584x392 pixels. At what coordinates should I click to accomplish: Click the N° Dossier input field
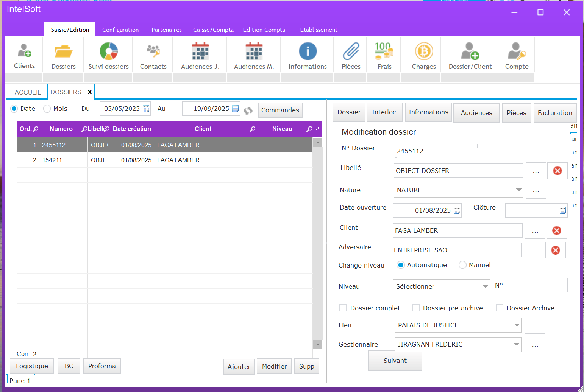pos(436,151)
